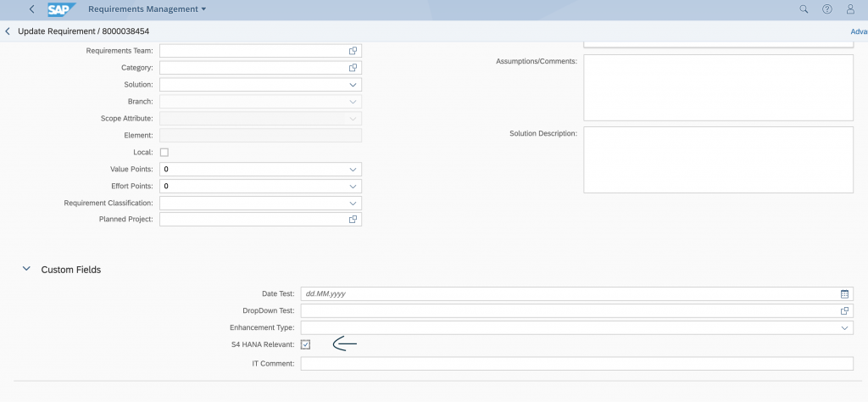Open the user profile icon
This screenshot has height=402, width=868.
point(850,8)
